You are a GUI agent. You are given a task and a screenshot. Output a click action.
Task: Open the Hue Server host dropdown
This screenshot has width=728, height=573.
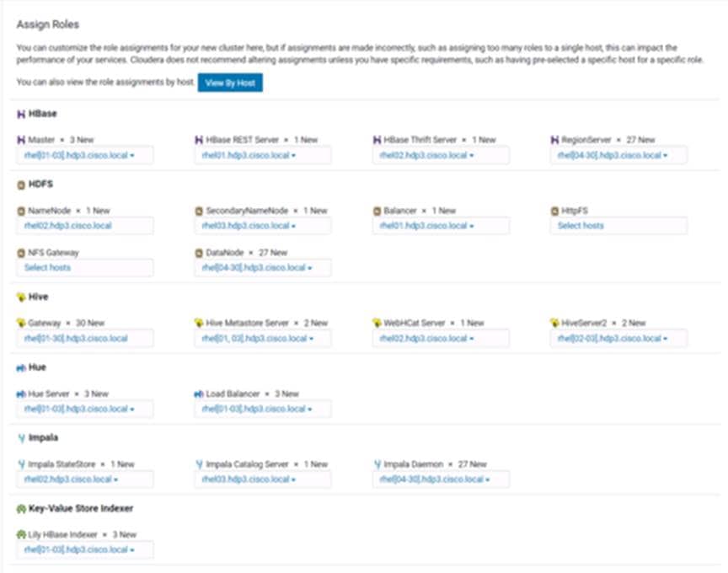(85, 409)
